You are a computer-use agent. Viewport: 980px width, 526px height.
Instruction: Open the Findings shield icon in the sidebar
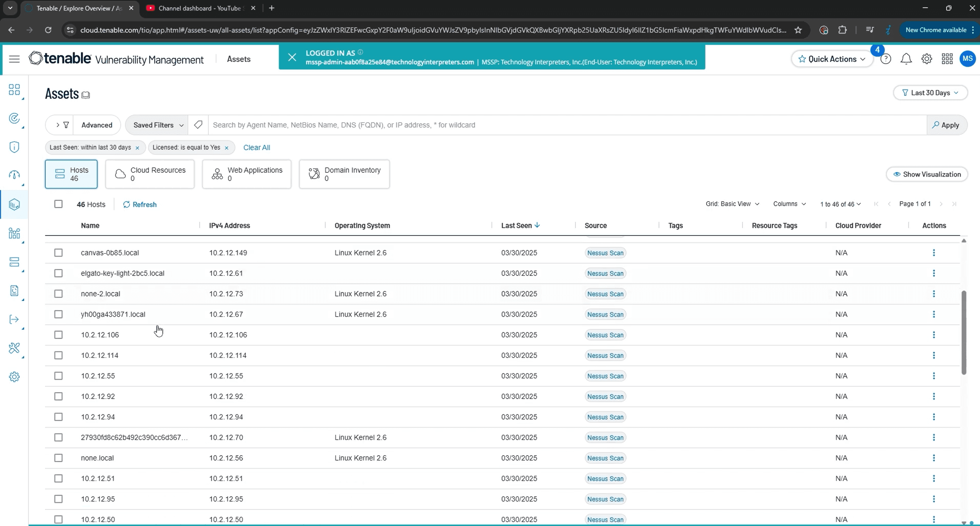point(14,147)
